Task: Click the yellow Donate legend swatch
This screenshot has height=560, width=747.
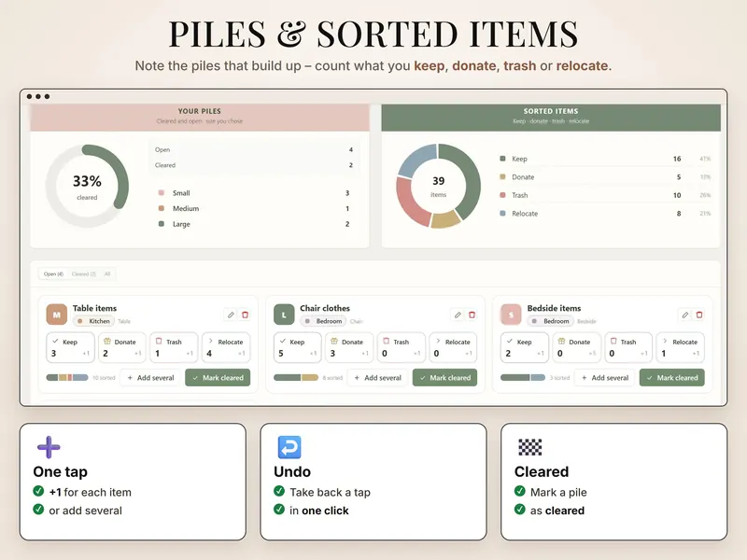Action: (502, 176)
